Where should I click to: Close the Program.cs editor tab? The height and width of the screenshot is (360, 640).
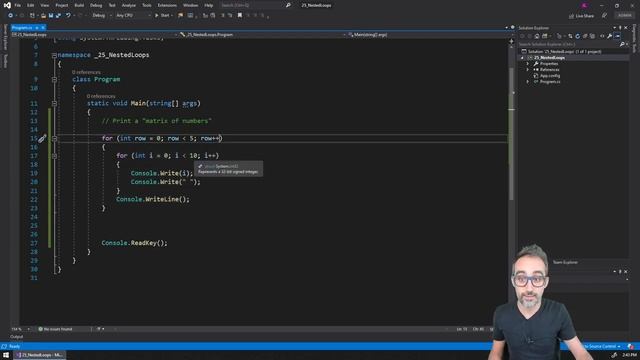[x=43, y=27]
